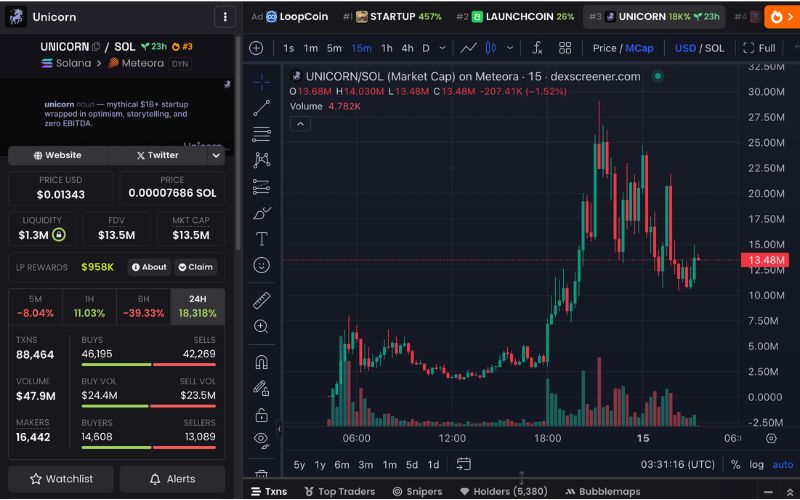
Task: Switch chart denomination to SOL
Action: [x=715, y=48]
